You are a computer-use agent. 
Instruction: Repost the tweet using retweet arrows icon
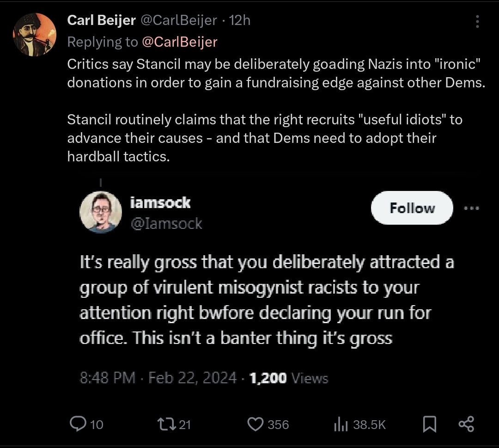pos(167,424)
